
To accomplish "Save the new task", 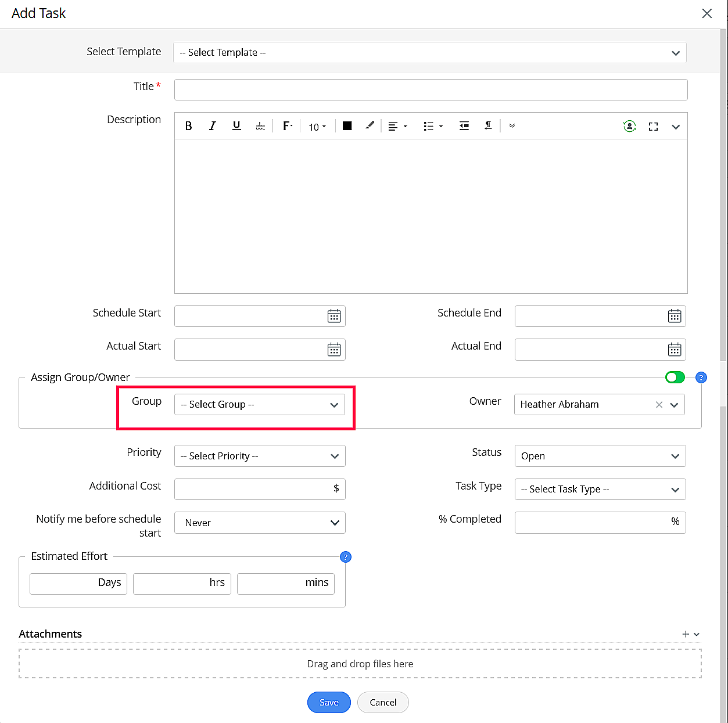I will coord(328,702).
